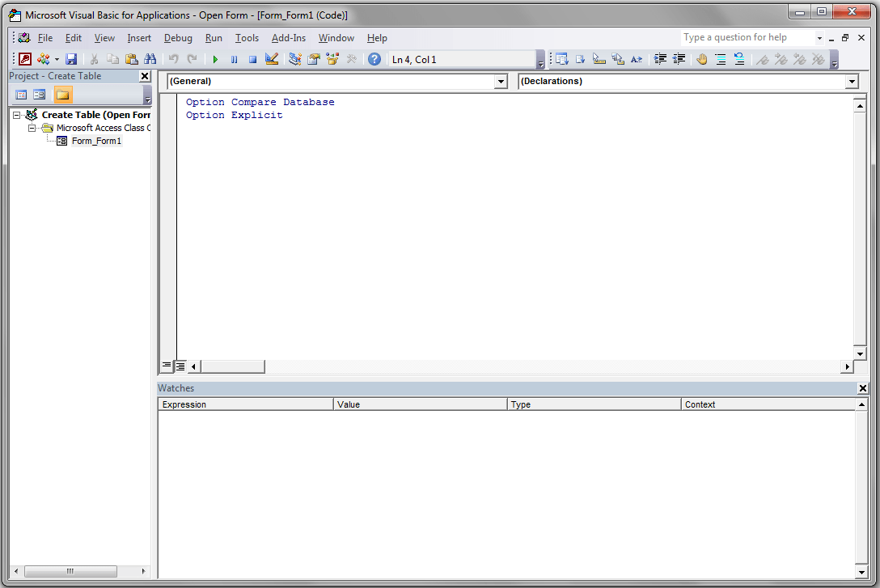Screen dimensions: 880x588
Task: Click the View Code button in Project pane
Action: tap(21, 95)
